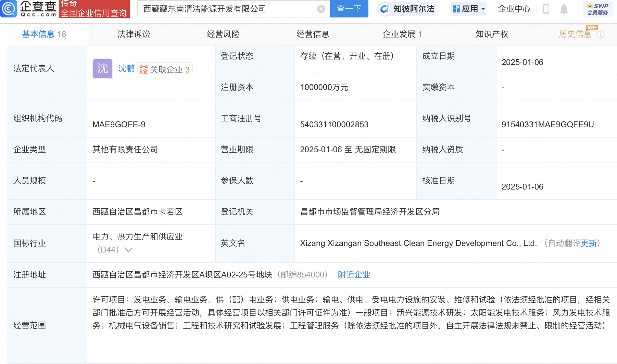Viewport: 617px width, 364px height.
Task: Open the 企业发展 tab
Action: point(402,34)
